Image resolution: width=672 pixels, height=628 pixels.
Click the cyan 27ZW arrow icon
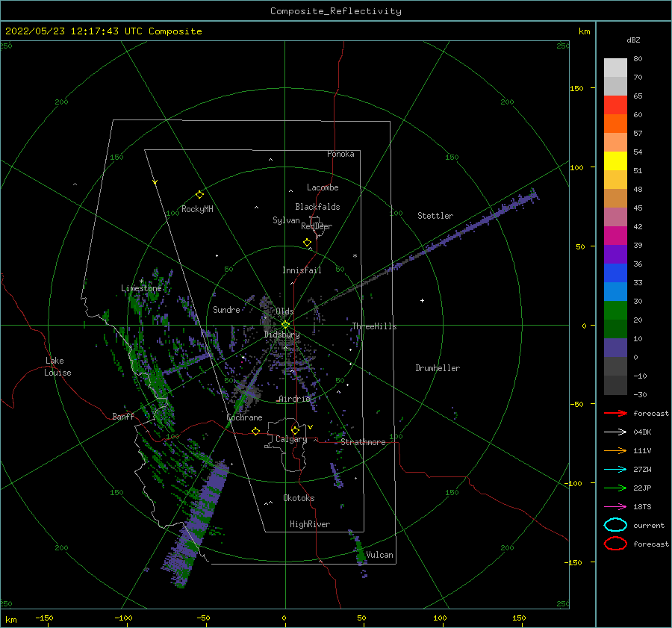[615, 470]
